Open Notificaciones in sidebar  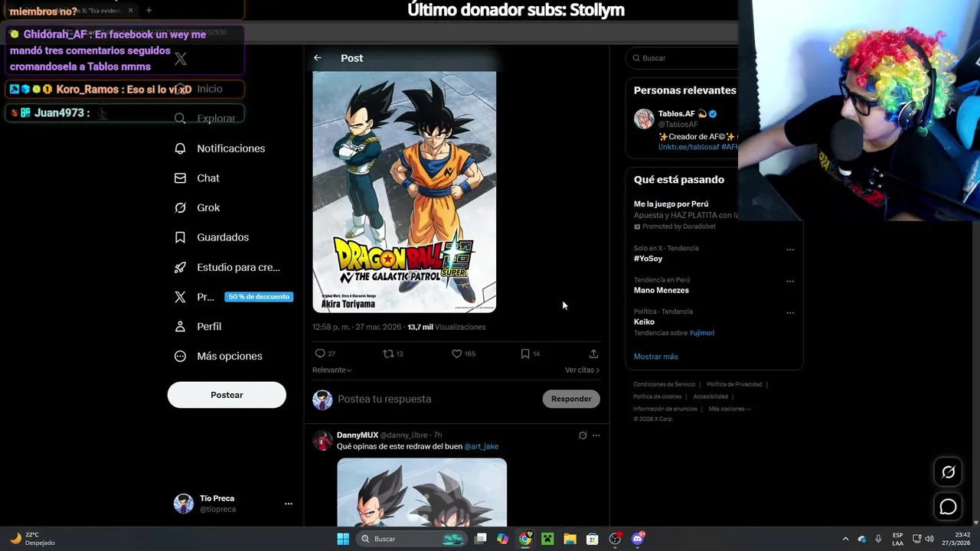coord(220,148)
